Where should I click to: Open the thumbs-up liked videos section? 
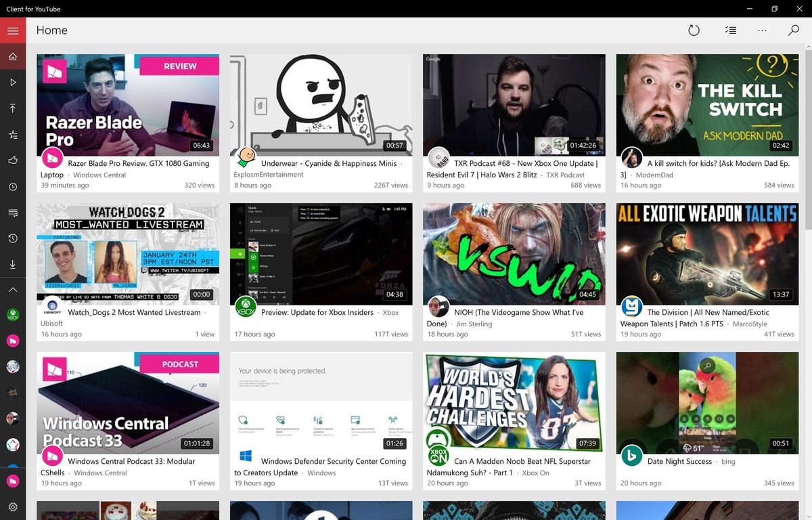13,160
